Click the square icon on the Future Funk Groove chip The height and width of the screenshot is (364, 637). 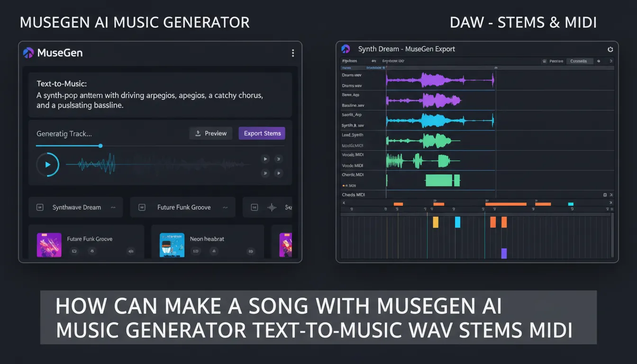click(x=141, y=207)
